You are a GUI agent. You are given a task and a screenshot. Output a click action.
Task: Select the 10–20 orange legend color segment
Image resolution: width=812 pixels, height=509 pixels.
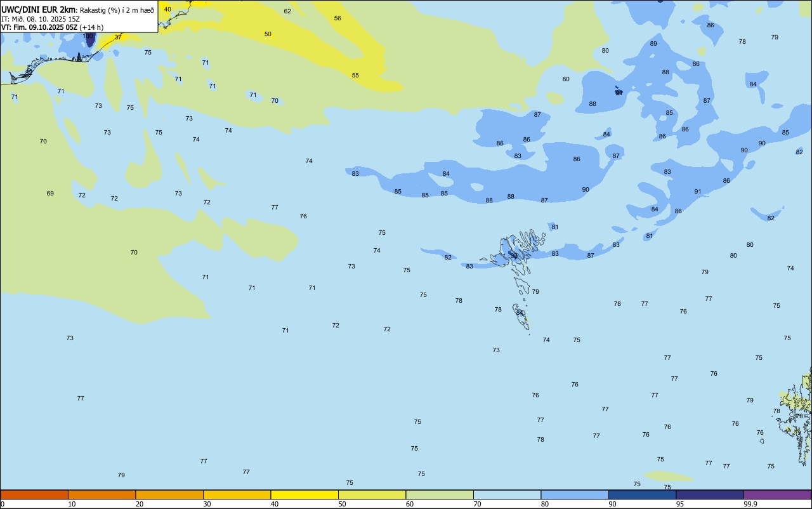pos(101,494)
